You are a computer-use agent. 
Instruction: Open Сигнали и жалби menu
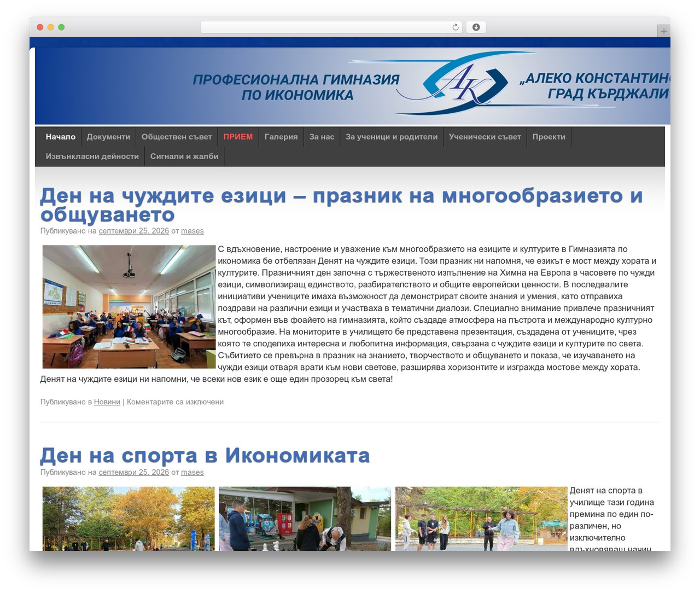184,156
